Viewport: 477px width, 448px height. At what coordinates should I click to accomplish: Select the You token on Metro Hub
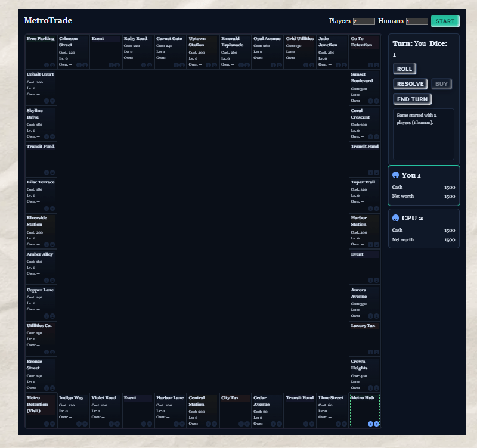tap(371, 424)
